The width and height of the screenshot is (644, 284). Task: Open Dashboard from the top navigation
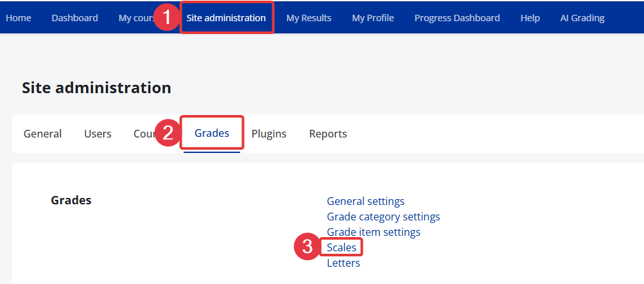tap(74, 18)
